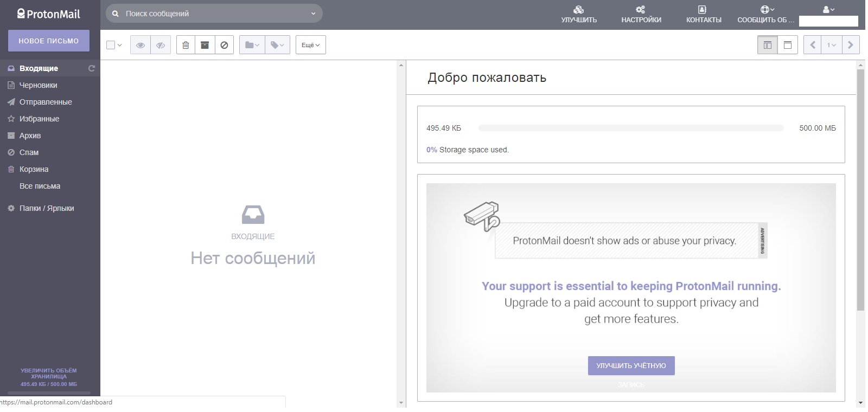This screenshot has height=412, width=868.
Task: Click the spam ban toolbar icon
Action: click(x=224, y=45)
